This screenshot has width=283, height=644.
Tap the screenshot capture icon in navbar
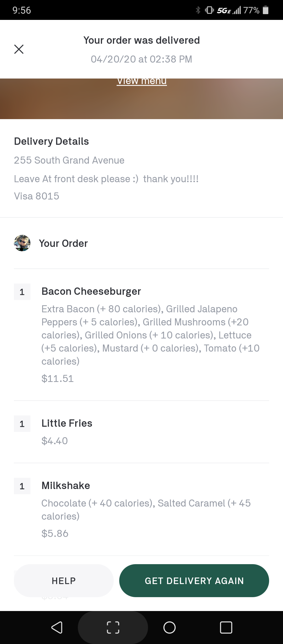113,628
